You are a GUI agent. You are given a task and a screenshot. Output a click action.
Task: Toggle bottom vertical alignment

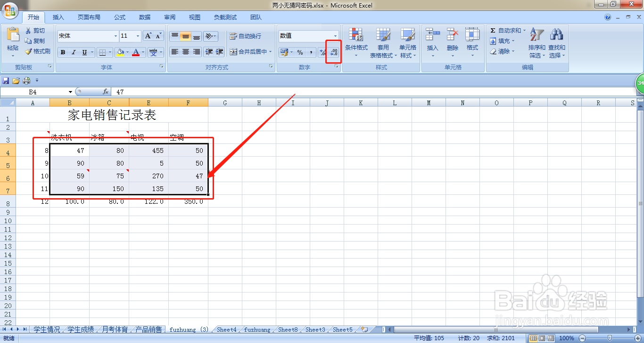197,36
